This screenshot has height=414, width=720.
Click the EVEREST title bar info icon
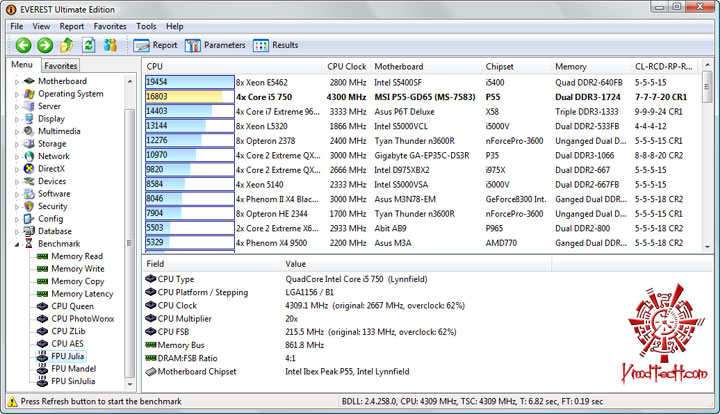(11, 9)
